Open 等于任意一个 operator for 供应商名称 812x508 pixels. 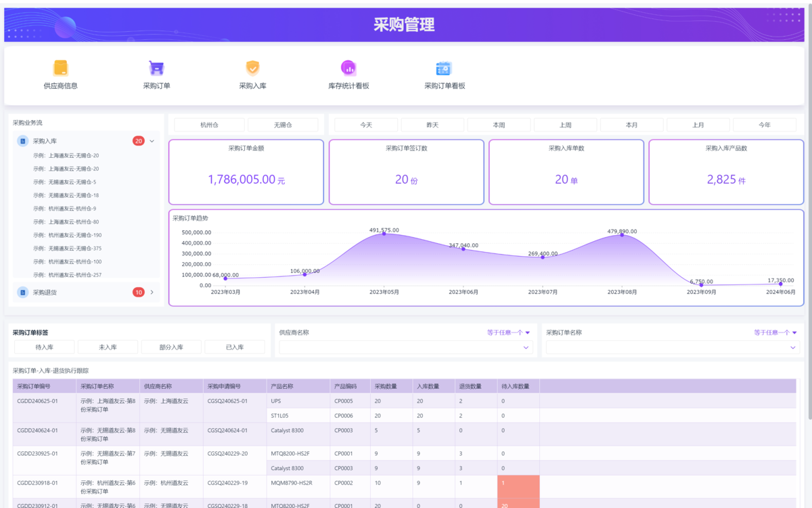tap(508, 333)
